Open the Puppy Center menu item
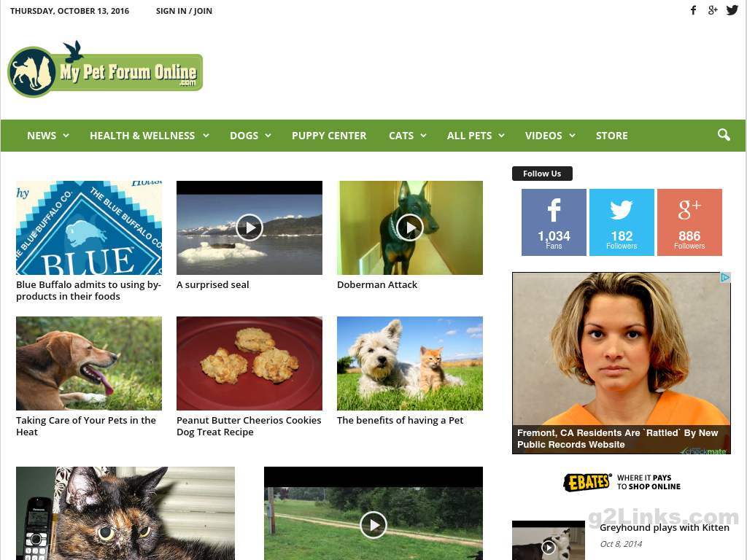This screenshot has width=747, height=560. click(329, 136)
